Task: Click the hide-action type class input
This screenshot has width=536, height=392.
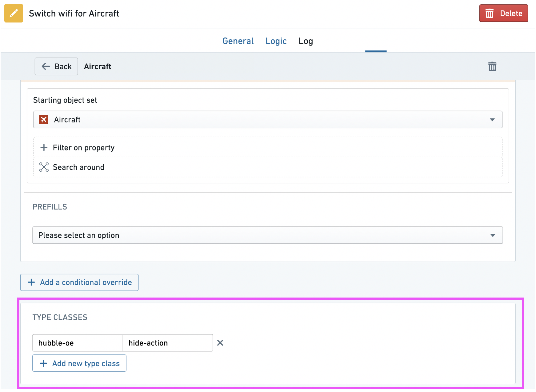Action: pyautogui.click(x=168, y=343)
